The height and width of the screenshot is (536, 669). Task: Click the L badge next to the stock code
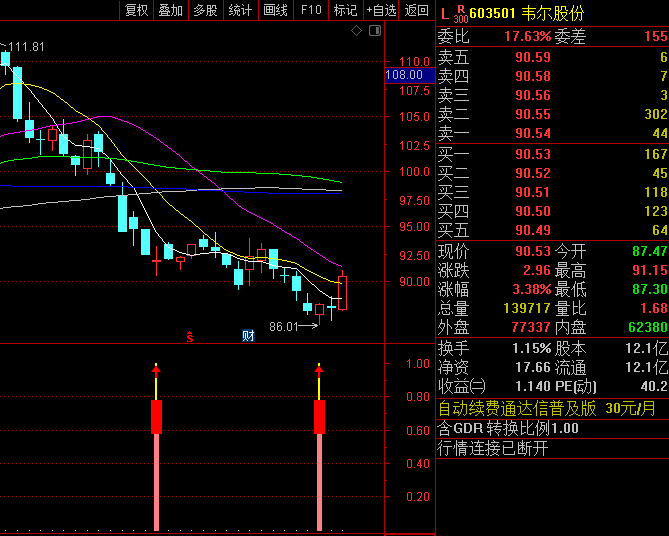[x=445, y=14]
